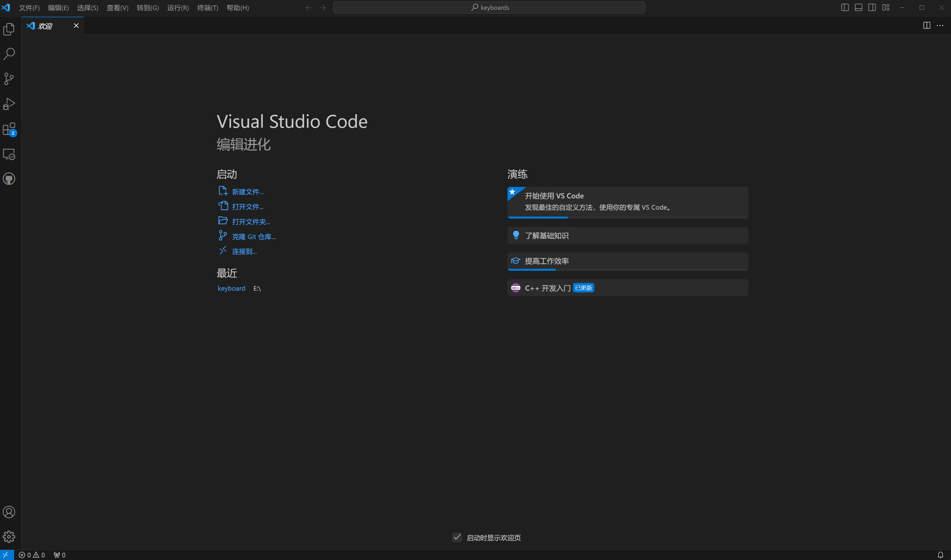
Task: Click the lightbulb icon on 了解基础知识
Action: tap(516, 235)
